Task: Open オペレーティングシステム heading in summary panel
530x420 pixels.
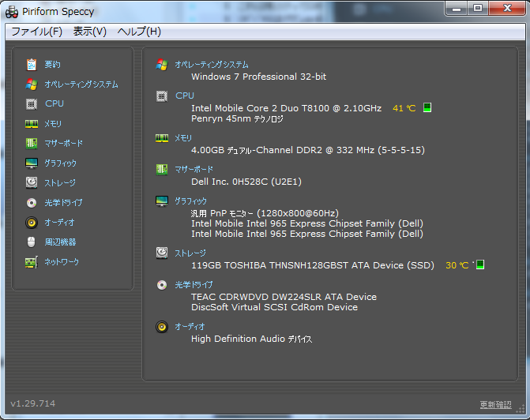Action: (212, 65)
